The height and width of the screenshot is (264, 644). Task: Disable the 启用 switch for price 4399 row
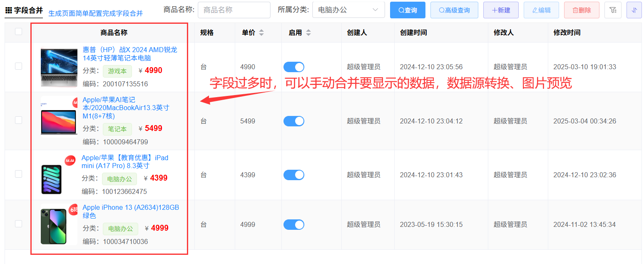click(x=294, y=175)
